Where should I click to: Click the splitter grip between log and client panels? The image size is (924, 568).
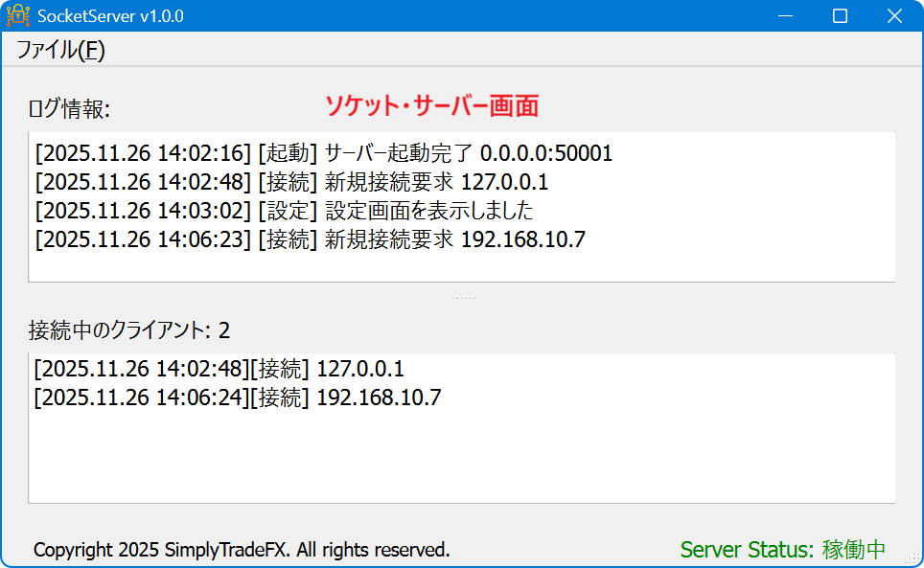[x=463, y=299]
